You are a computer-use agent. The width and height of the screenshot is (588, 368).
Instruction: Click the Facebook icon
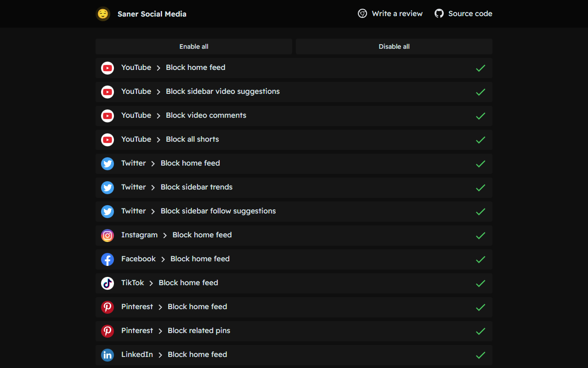(x=107, y=259)
